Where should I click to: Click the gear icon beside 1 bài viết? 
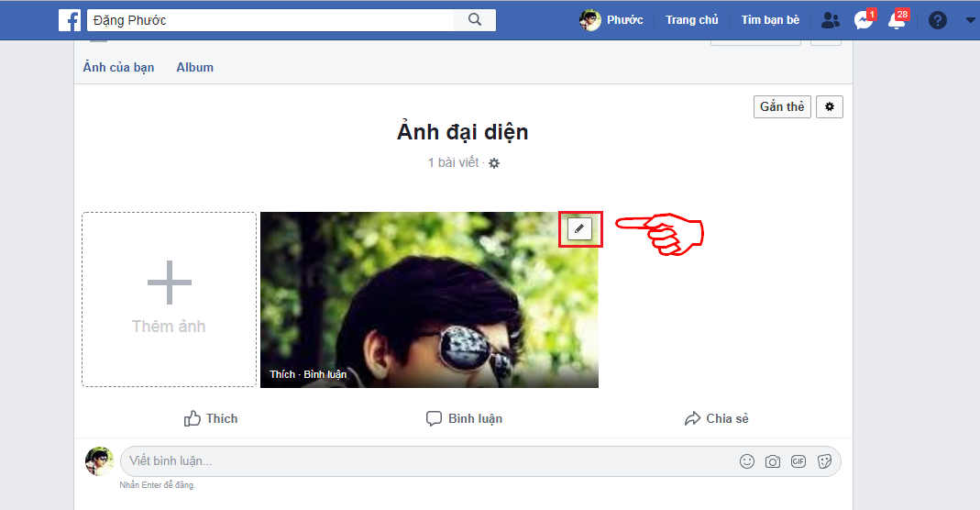494,163
